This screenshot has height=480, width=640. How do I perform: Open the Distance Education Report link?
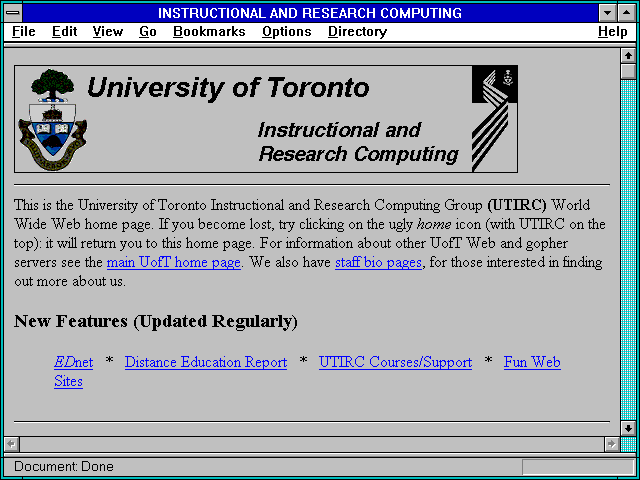coord(206,362)
